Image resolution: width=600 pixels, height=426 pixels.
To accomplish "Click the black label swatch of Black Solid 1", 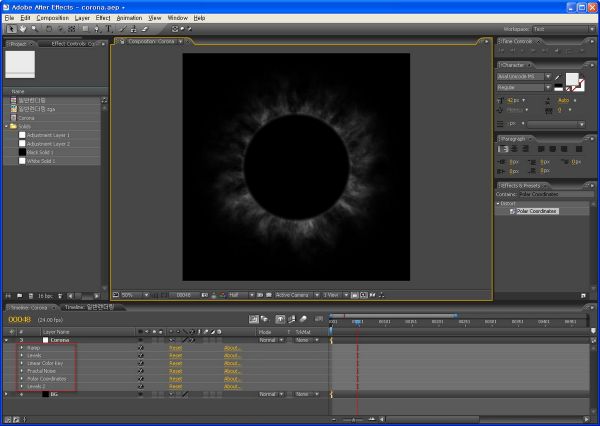I will click(x=23, y=152).
